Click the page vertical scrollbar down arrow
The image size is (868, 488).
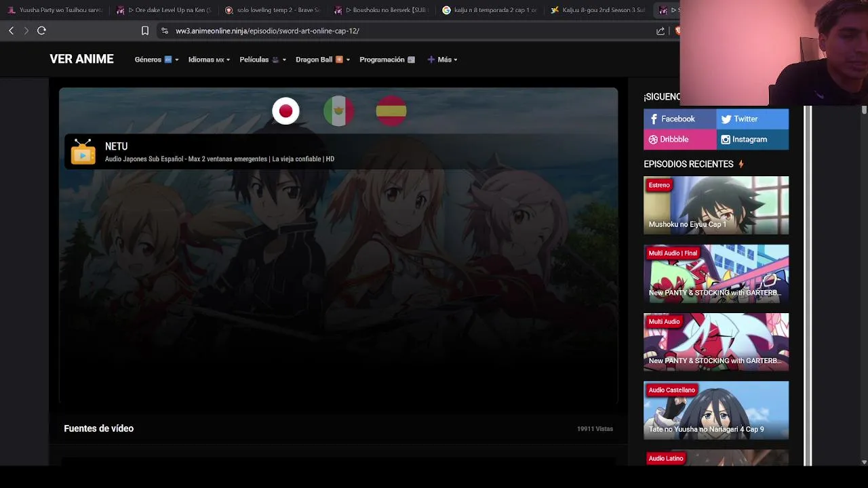click(x=864, y=462)
